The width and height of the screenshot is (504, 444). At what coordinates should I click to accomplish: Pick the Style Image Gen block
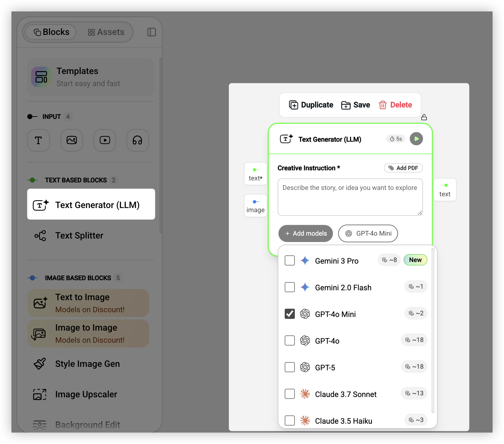pyautogui.click(x=88, y=364)
